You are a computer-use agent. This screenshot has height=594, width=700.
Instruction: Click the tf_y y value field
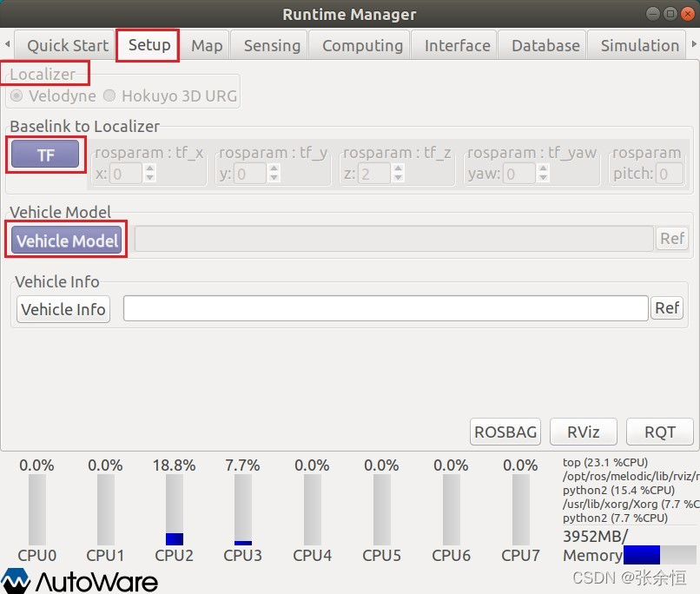[250, 173]
